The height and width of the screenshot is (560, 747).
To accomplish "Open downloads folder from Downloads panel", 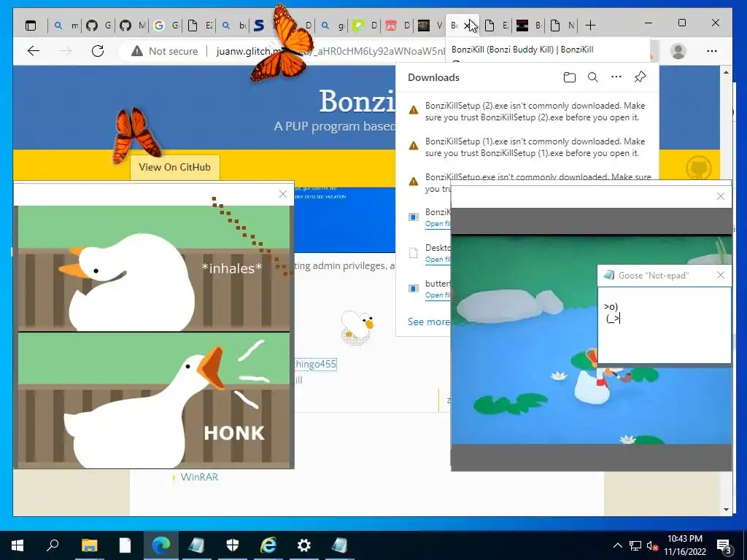I will [569, 77].
